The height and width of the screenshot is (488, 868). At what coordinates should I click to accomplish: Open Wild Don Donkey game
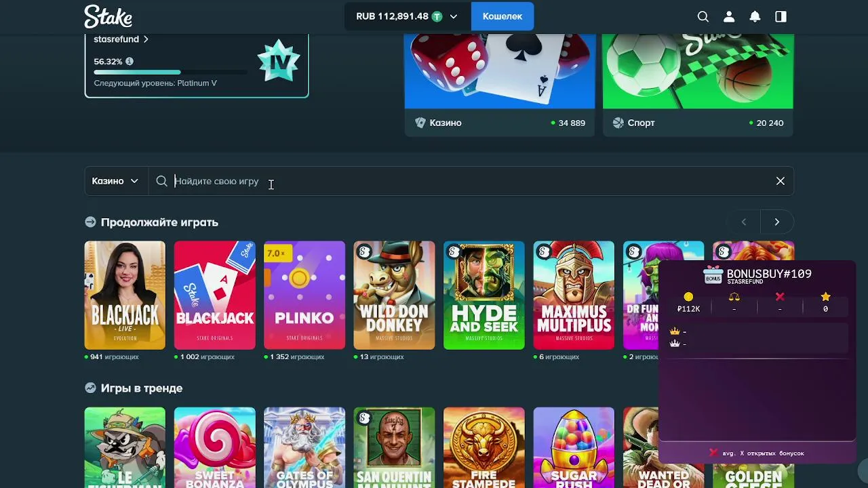coord(394,296)
